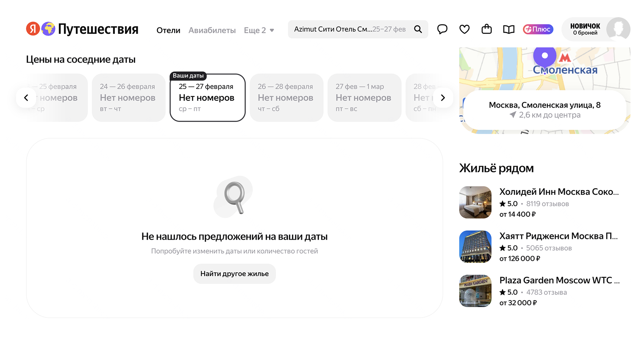The image size is (644, 337).
Task: Open favorites via the heart icon
Action: [x=464, y=29]
